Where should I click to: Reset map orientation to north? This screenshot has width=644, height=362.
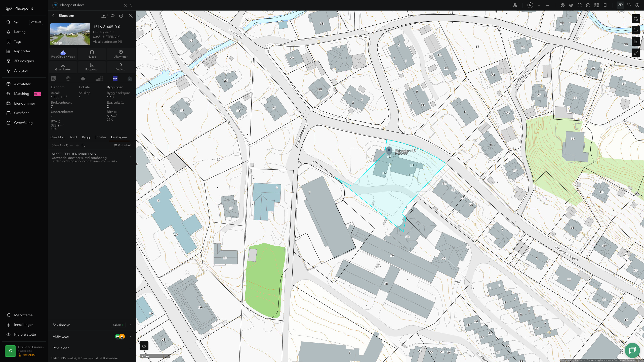530,5
